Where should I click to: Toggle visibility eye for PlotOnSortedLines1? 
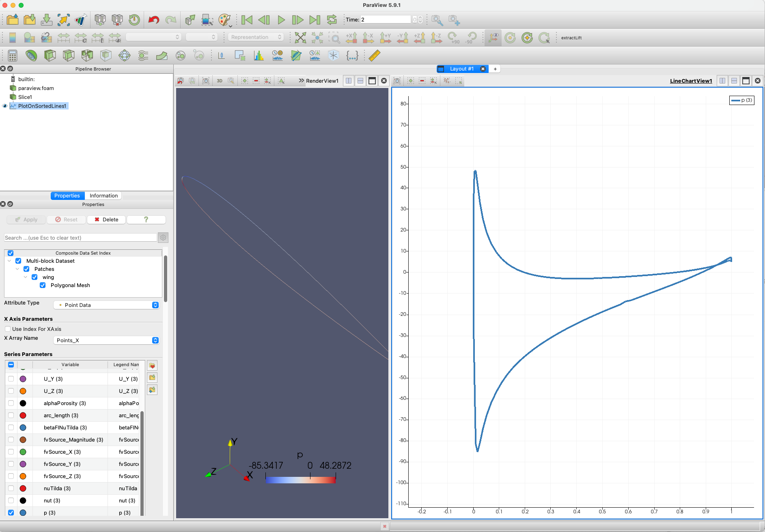tap(5, 106)
